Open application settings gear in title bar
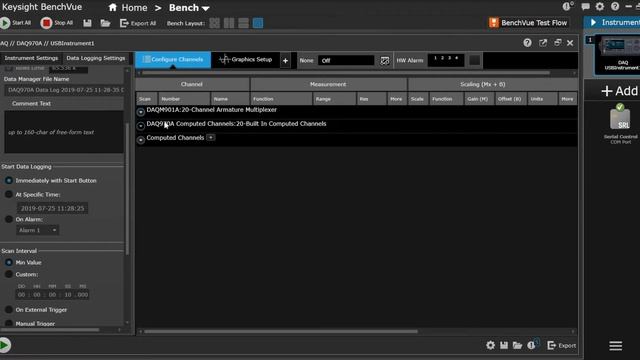The image size is (640, 360). pos(600,6)
